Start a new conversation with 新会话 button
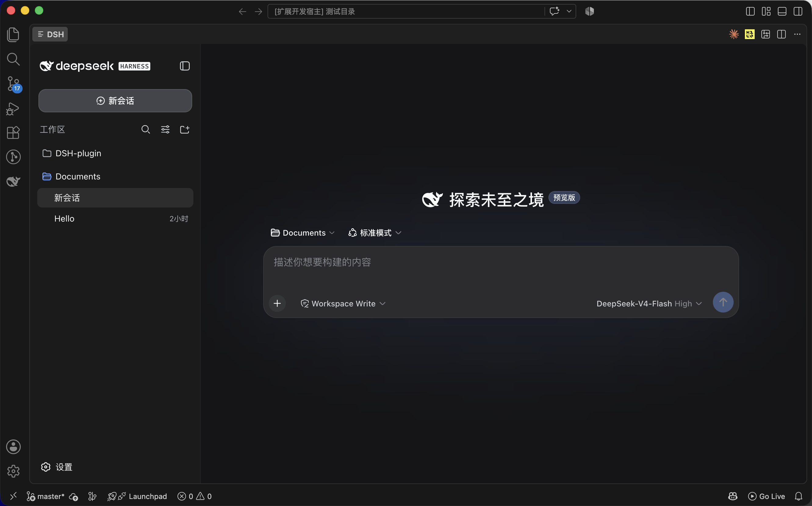The image size is (812, 506). coord(115,101)
